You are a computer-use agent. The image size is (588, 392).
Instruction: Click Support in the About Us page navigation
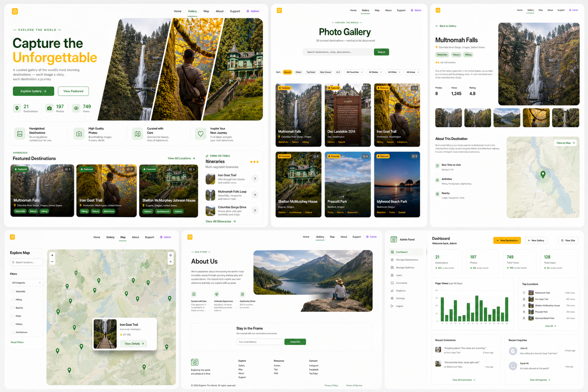357,237
